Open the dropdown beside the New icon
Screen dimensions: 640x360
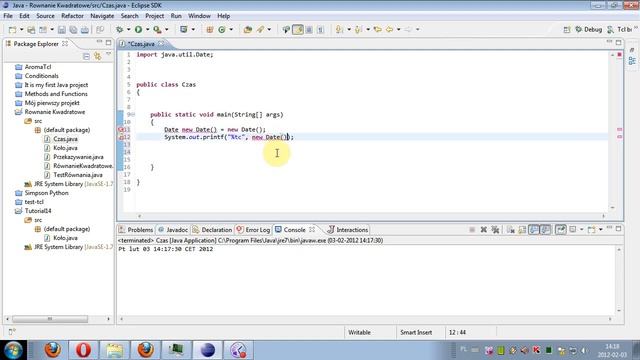click(x=21, y=29)
